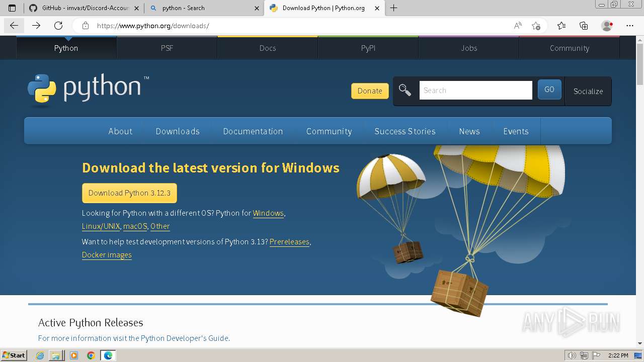Open the PyPI top-bar tab
Image resolution: width=644 pixels, height=362 pixels.
pyautogui.click(x=368, y=48)
